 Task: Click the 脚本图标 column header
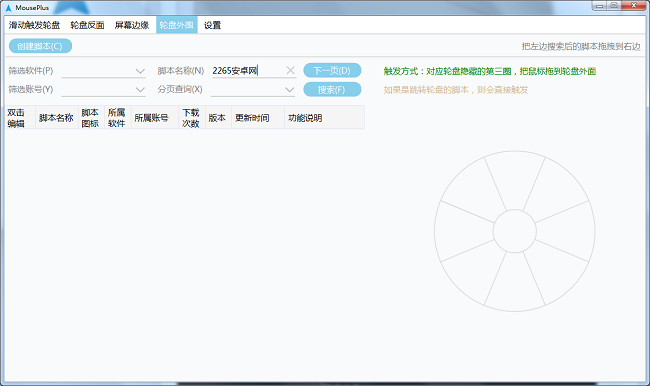91,118
